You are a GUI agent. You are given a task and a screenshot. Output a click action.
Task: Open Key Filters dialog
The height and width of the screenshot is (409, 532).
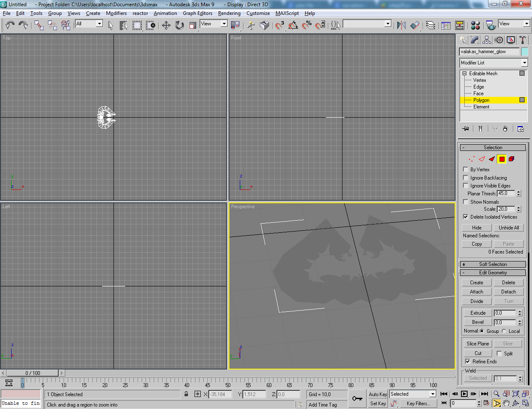pos(418,403)
